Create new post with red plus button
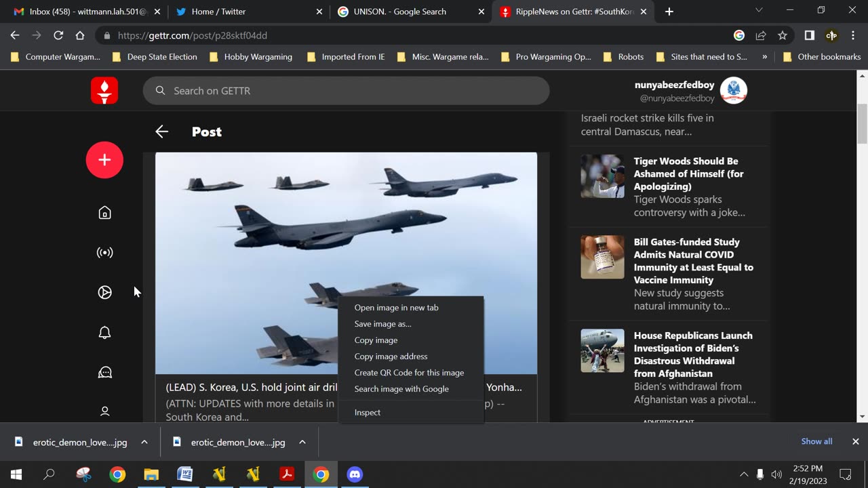The width and height of the screenshot is (868, 488). click(x=104, y=160)
